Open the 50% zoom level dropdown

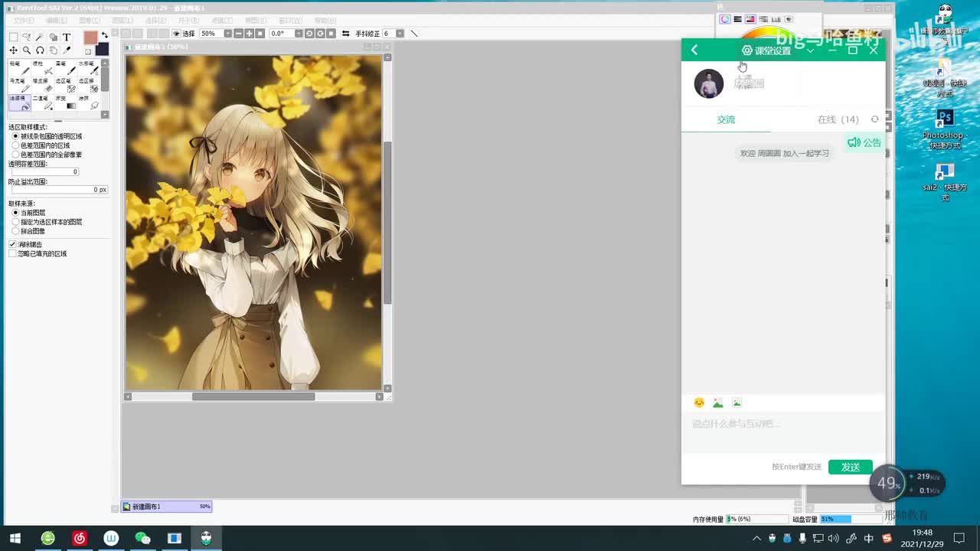[x=228, y=34]
